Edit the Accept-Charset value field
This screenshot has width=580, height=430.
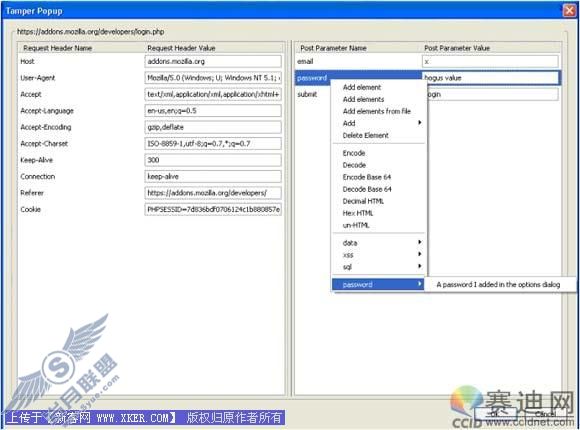tap(213, 144)
